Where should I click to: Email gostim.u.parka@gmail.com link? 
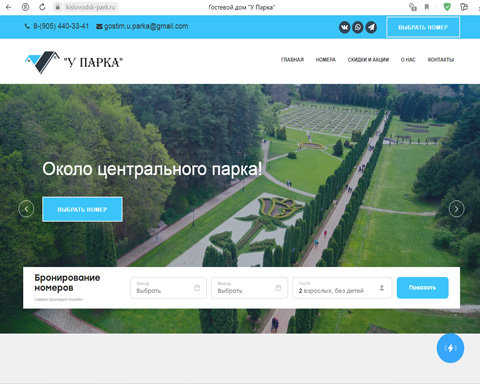pos(146,26)
